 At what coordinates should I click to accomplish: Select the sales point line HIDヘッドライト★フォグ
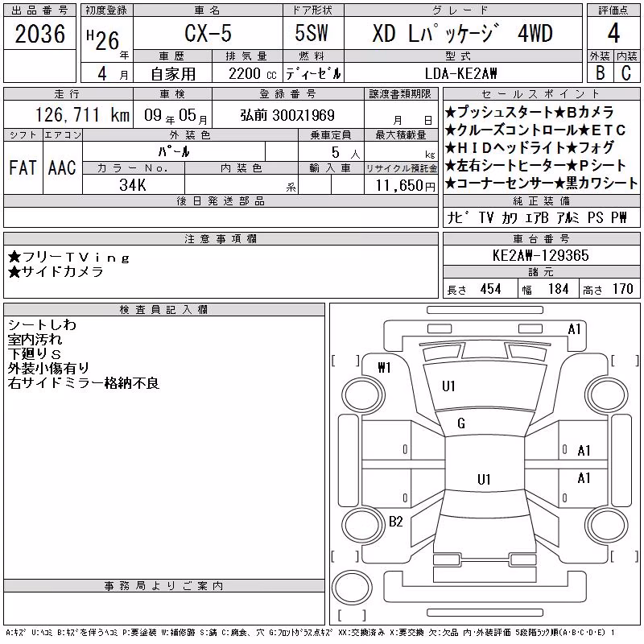coord(530,147)
